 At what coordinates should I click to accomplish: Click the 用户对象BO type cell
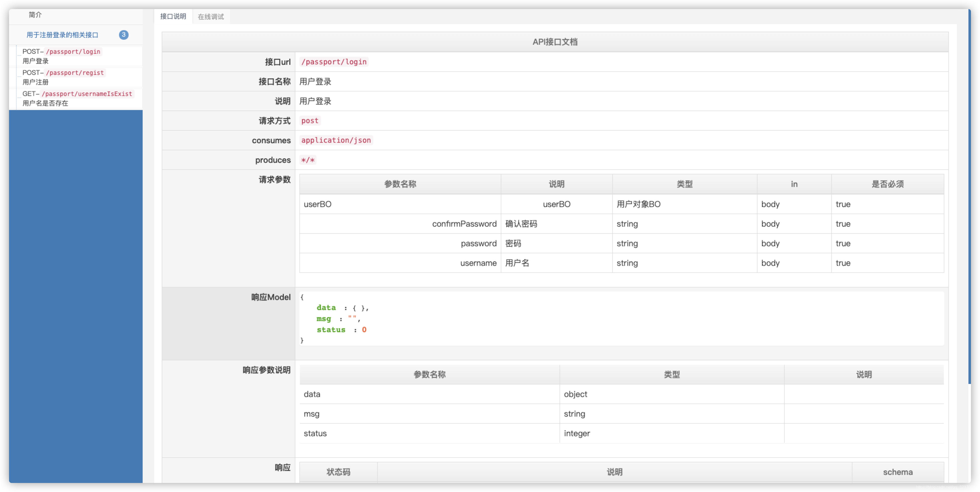tap(684, 204)
